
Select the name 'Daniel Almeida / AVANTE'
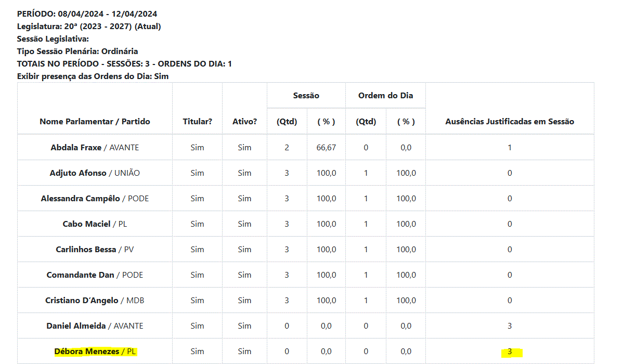coord(95,326)
